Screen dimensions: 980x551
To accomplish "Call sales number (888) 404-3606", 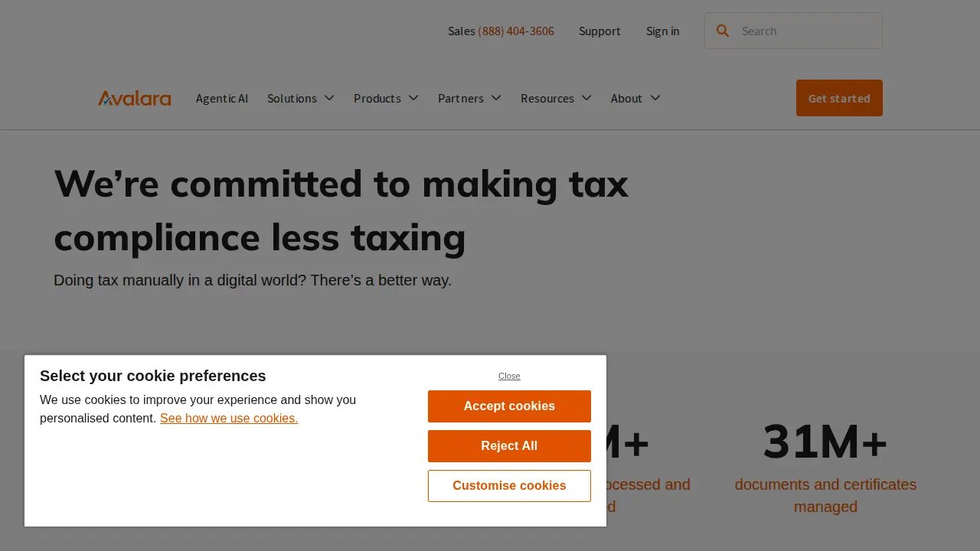I will [516, 31].
